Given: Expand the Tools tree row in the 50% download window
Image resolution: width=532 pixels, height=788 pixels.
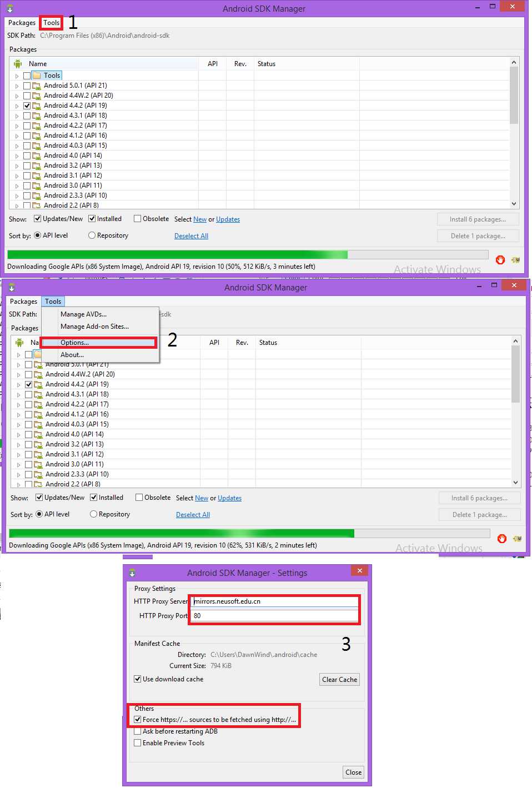Looking at the screenshot, I should click(17, 76).
